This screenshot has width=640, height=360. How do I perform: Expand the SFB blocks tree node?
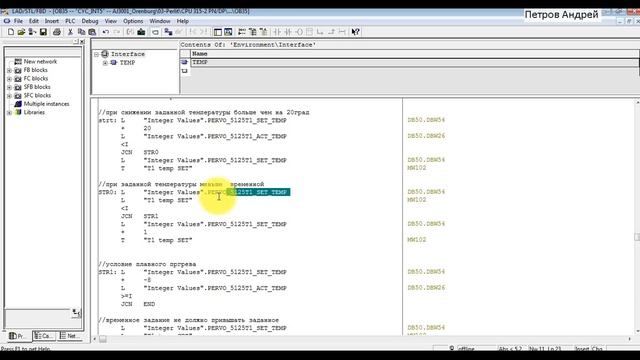pyautogui.click(x=9, y=87)
